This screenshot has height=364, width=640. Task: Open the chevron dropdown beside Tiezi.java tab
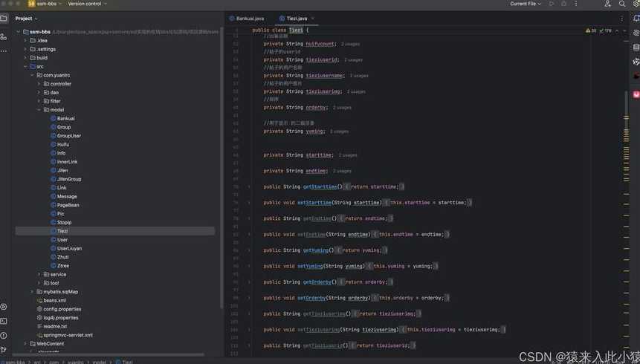313,19
